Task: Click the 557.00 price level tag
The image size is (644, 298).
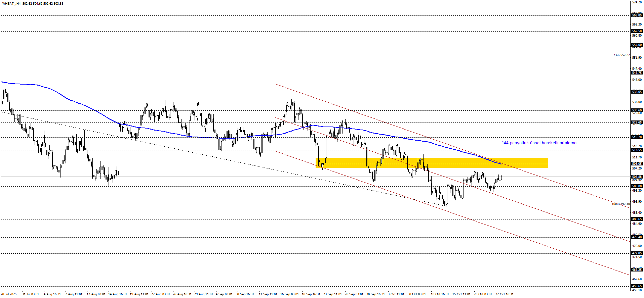Action: [637, 45]
